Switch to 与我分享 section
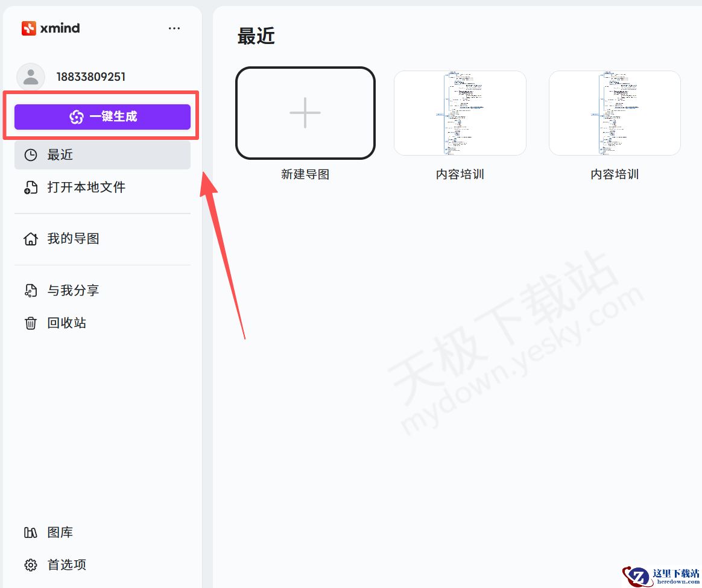Screen dimensions: 702x588 [x=72, y=290]
